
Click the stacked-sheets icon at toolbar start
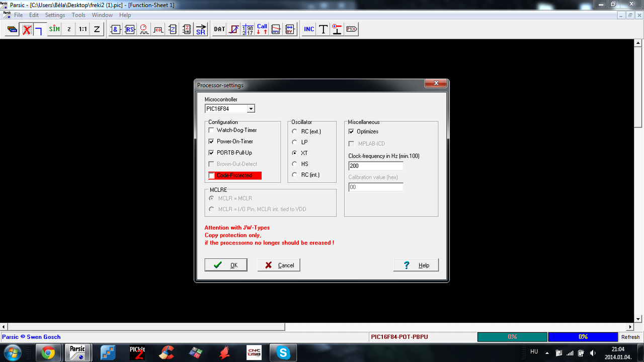(12, 29)
